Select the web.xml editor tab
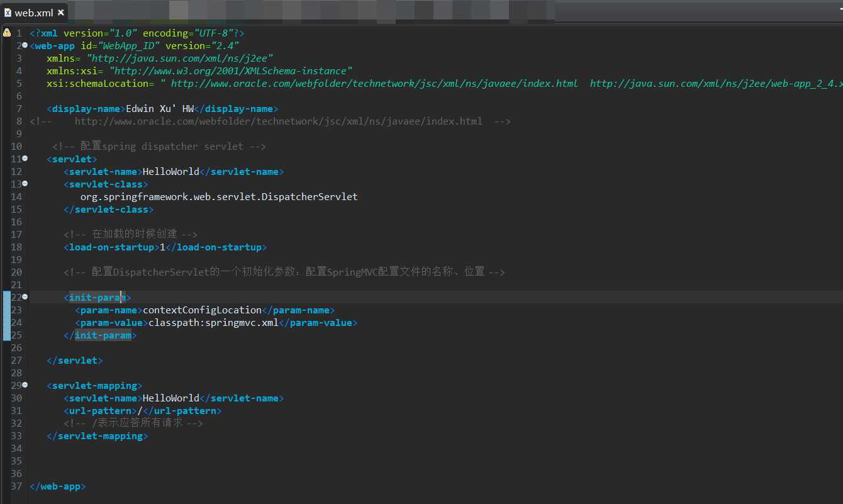The height and width of the screenshot is (504, 843). [x=34, y=13]
